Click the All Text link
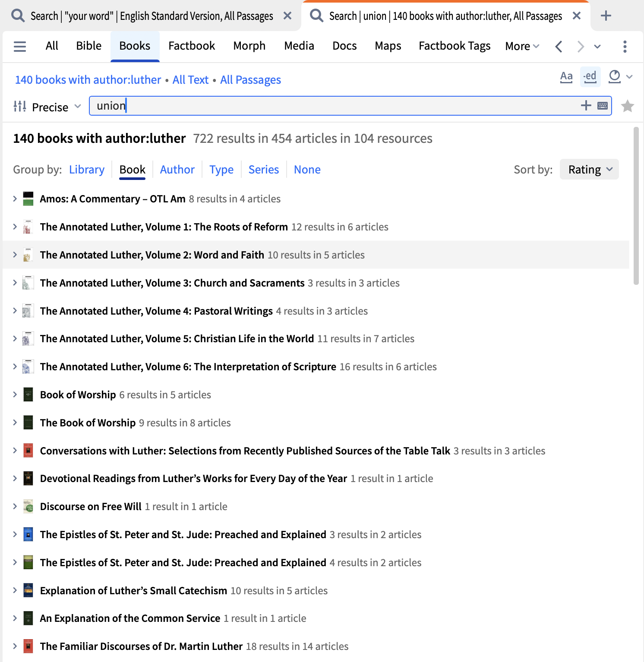 [190, 80]
